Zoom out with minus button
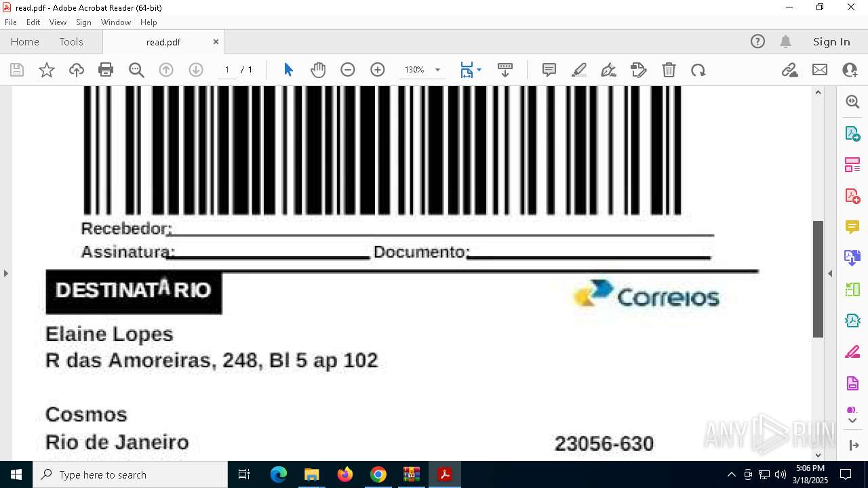The image size is (868, 488). [x=348, y=70]
